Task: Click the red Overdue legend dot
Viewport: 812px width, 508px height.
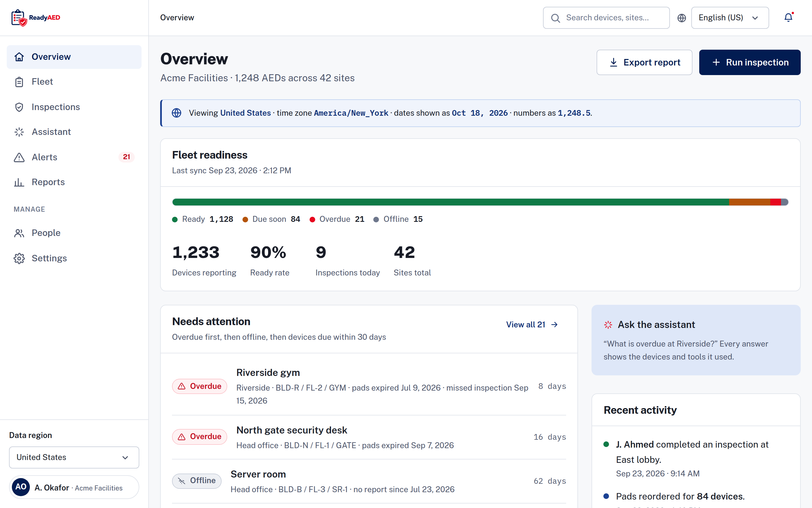Action: pyautogui.click(x=312, y=219)
